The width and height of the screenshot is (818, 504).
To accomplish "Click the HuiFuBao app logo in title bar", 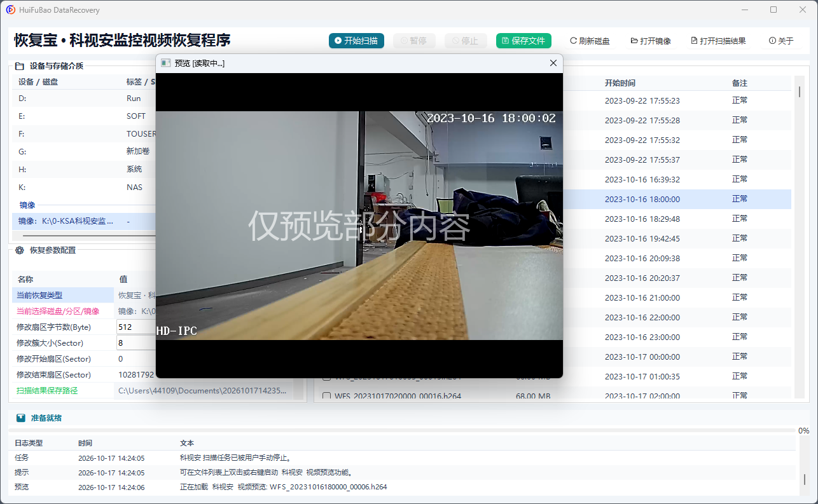I will pyautogui.click(x=11, y=10).
